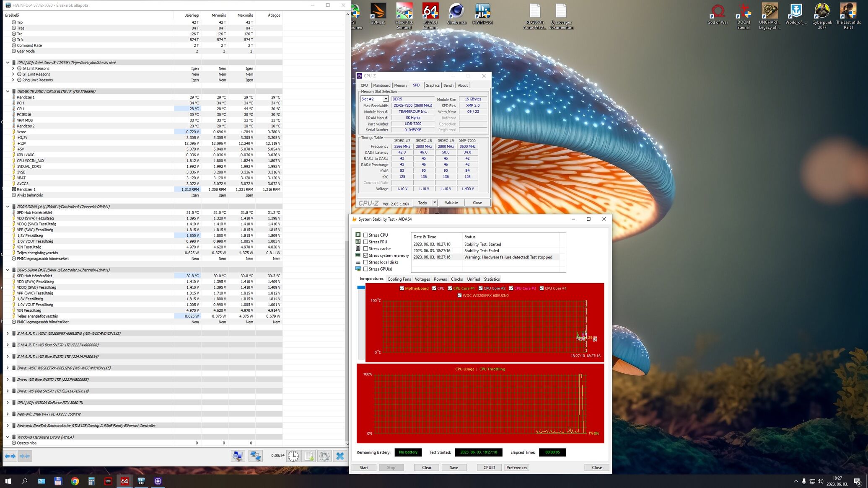Launch HWiNFO64 desktop shortcut
868x488 pixels.
click(482, 15)
